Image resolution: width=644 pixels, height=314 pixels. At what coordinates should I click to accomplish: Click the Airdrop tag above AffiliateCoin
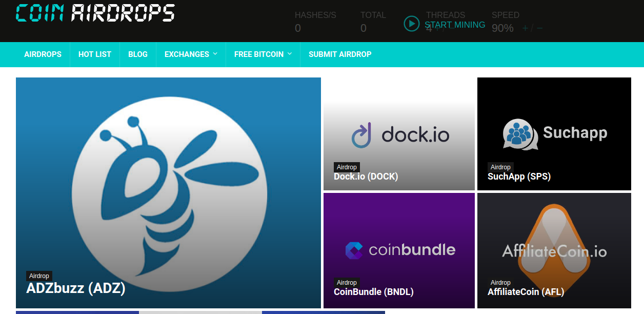500,283
